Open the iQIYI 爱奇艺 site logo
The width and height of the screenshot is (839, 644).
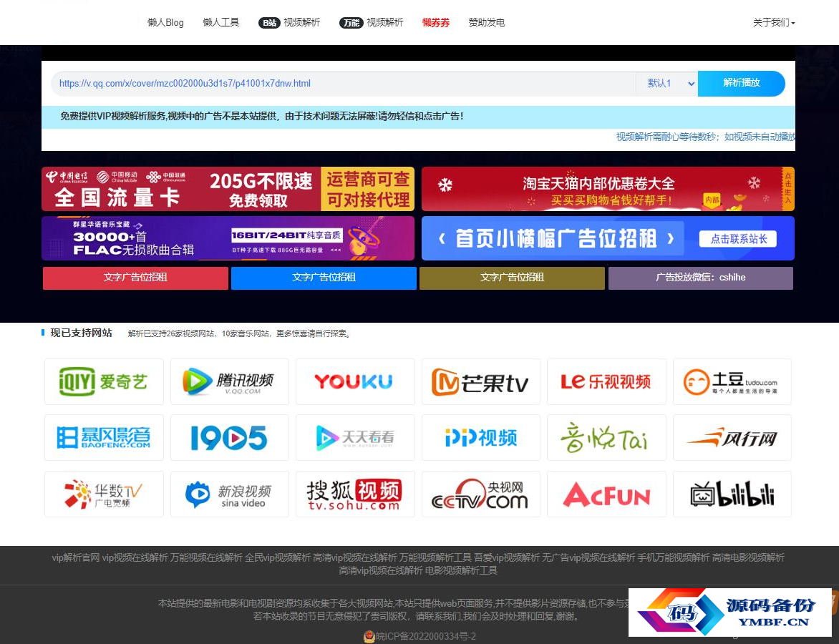tap(104, 381)
